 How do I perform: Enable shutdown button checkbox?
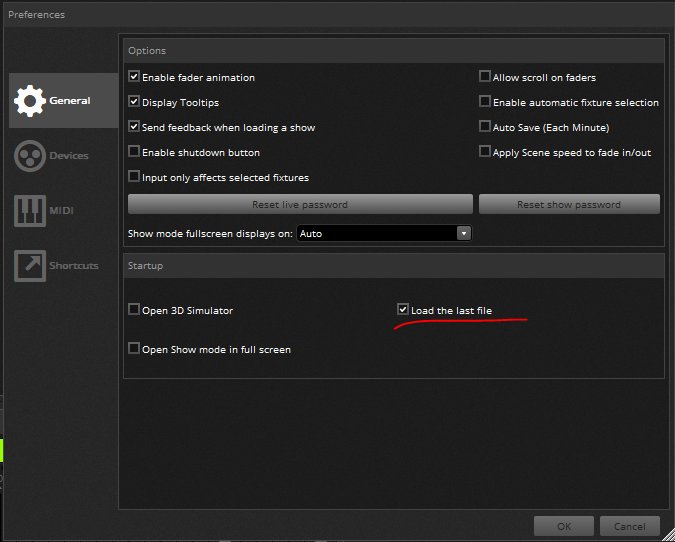[134, 152]
